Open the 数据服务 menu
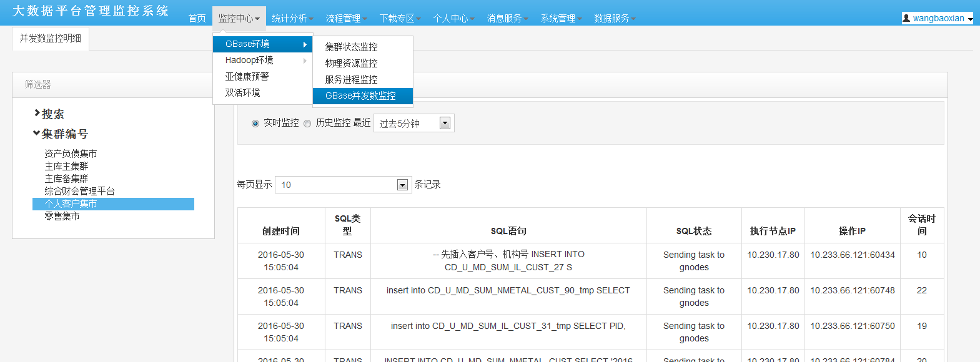 point(615,18)
